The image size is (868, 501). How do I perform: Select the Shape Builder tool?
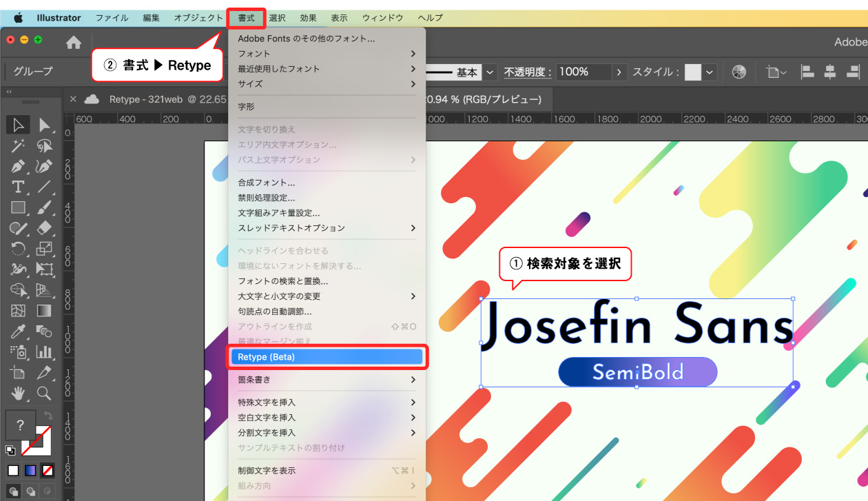19,290
